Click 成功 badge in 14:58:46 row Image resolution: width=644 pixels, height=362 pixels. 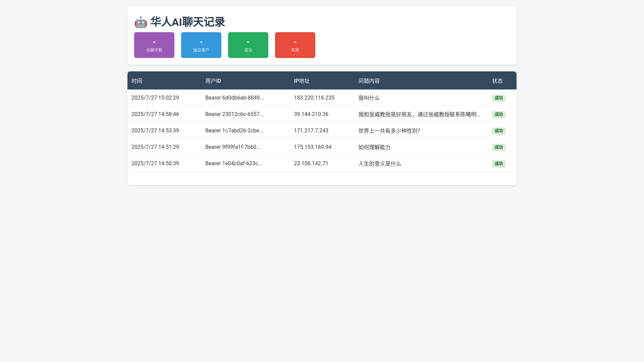(x=499, y=114)
